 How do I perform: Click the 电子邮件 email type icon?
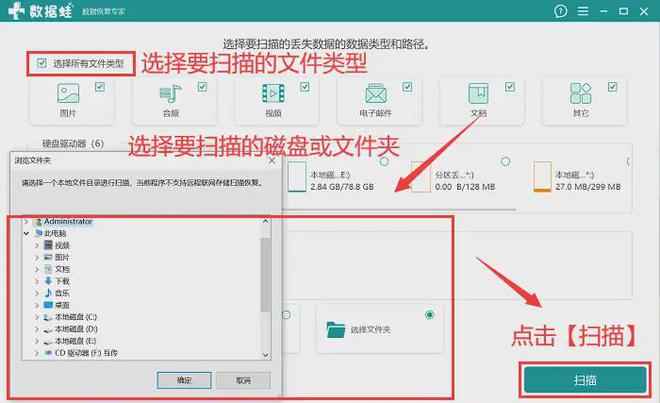click(x=376, y=93)
